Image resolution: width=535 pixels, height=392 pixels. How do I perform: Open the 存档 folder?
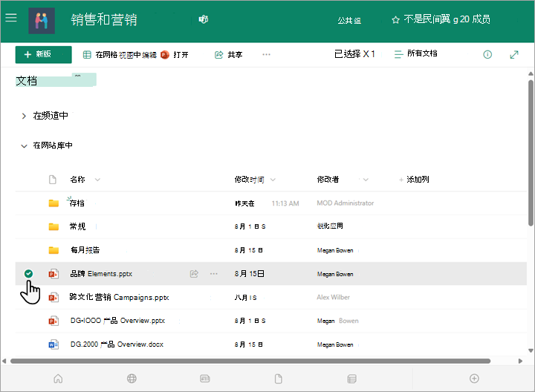(77, 203)
